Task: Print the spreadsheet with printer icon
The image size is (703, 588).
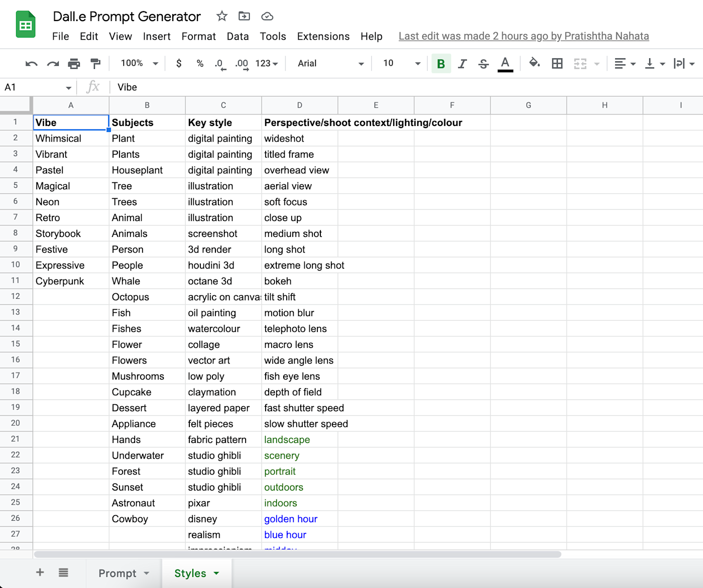Action: click(74, 64)
